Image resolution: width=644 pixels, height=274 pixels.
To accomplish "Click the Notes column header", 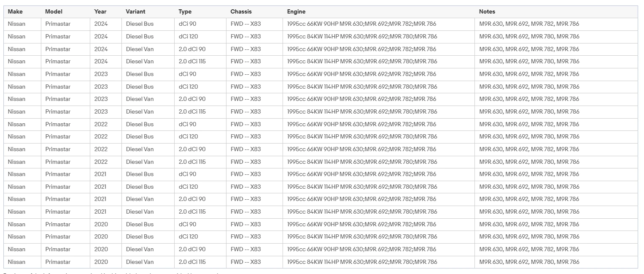I will tap(487, 12).
